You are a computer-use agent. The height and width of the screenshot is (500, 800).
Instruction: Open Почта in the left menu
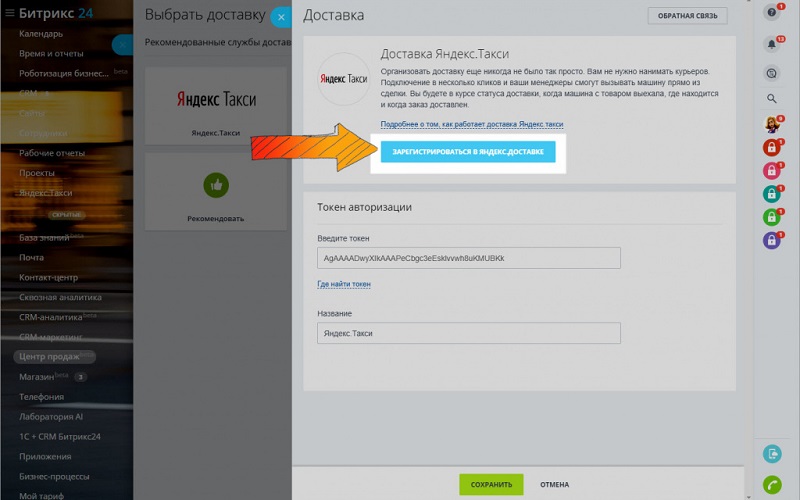pos(31,258)
